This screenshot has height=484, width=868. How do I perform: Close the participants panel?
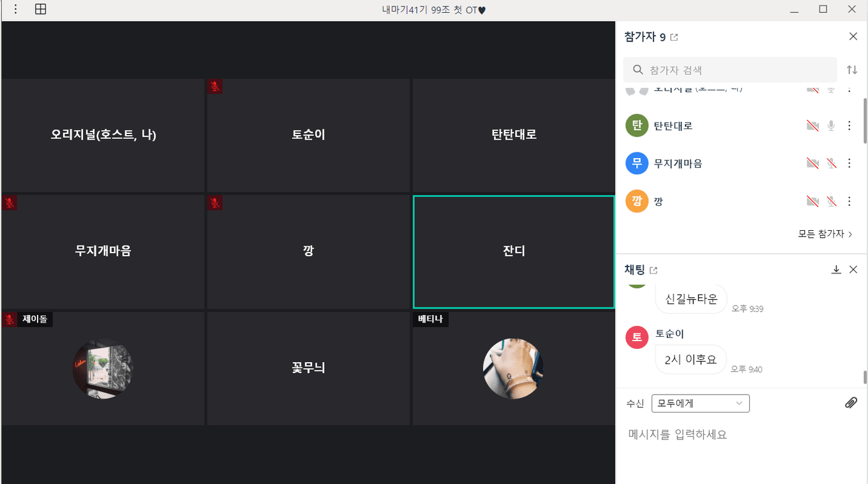pos(853,36)
